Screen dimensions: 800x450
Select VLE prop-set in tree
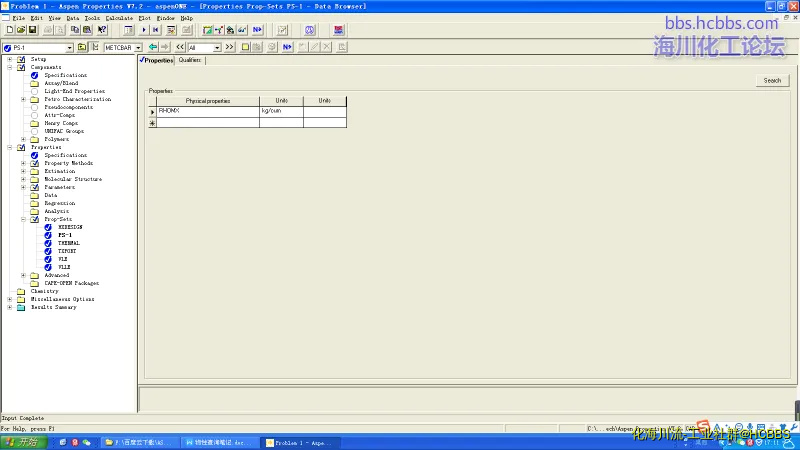click(x=63, y=259)
